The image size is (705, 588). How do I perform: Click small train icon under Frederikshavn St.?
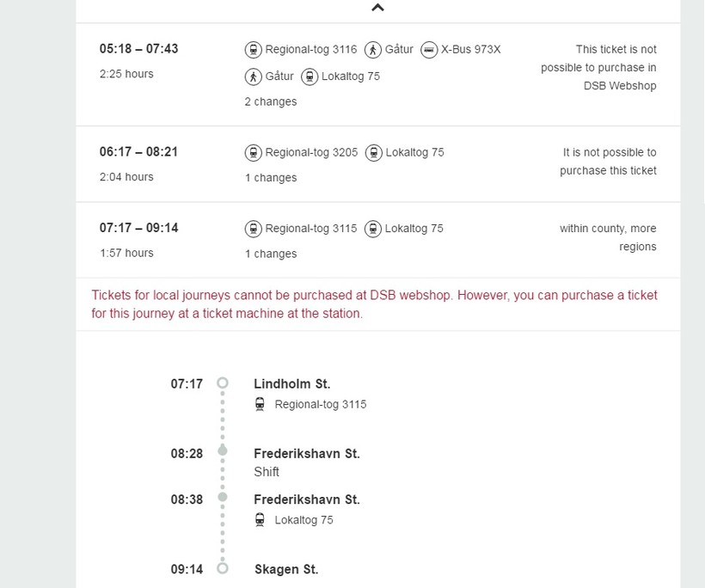coord(260,519)
